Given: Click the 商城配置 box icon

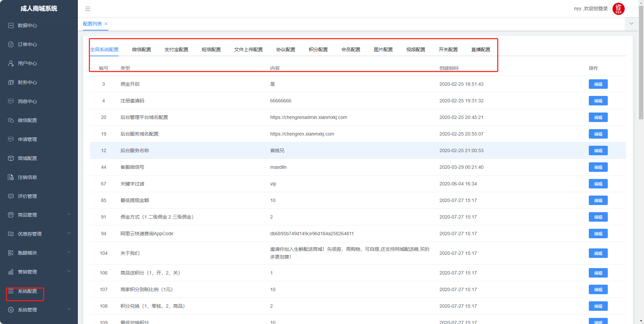Looking at the screenshot, I should pos(11,158).
